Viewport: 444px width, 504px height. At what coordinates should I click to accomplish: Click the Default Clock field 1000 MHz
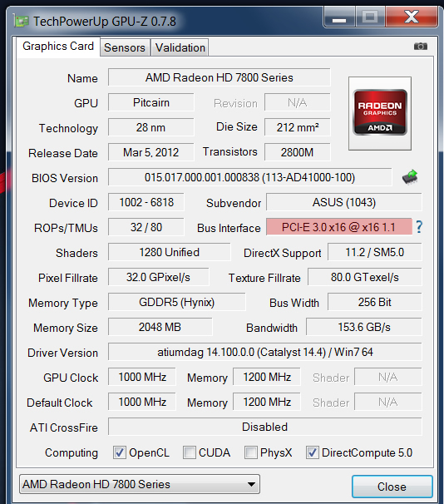[x=142, y=402]
